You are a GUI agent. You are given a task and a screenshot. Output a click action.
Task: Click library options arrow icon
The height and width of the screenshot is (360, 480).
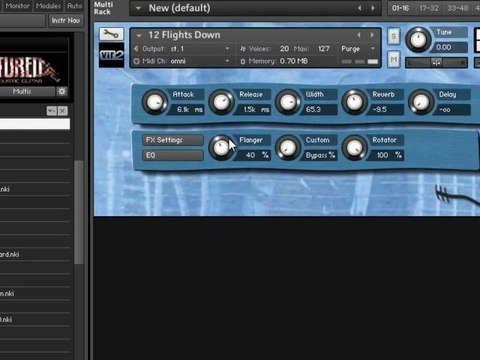(x=52, y=111)
